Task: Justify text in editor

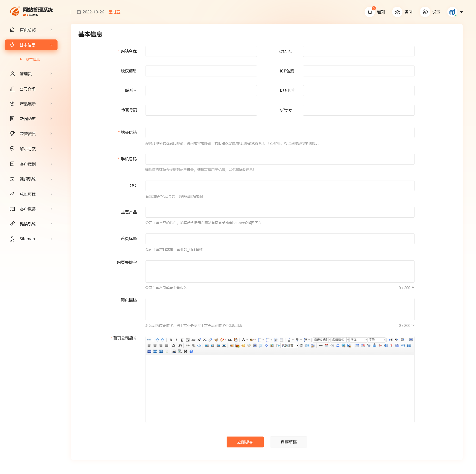Action: point(166,345)
